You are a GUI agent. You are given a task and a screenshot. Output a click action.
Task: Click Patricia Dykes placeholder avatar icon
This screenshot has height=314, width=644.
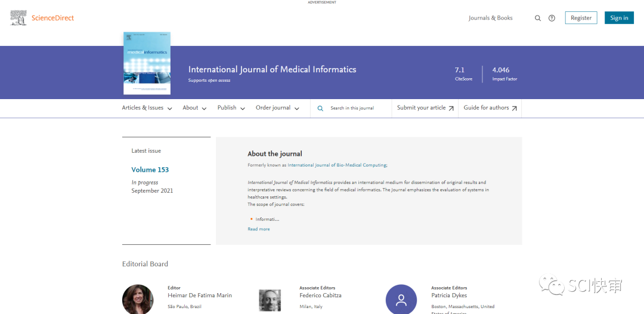(x=401, y=299)
